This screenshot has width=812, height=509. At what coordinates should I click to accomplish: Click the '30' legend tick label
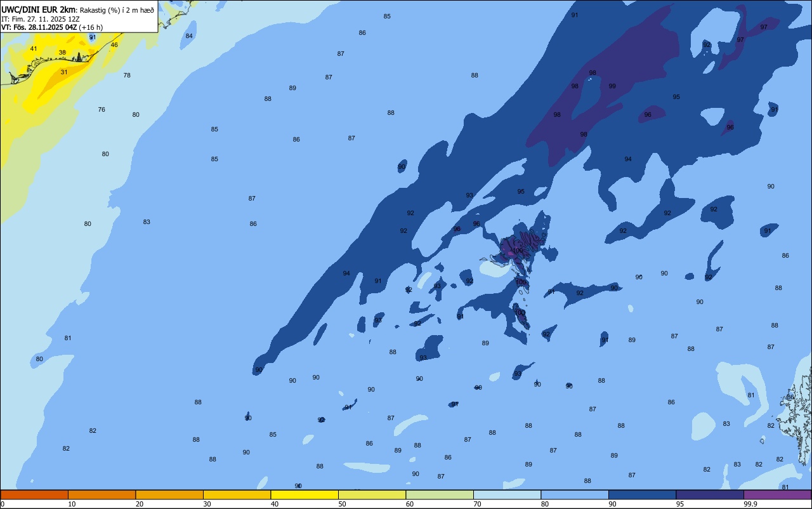(x=207, y=504)
